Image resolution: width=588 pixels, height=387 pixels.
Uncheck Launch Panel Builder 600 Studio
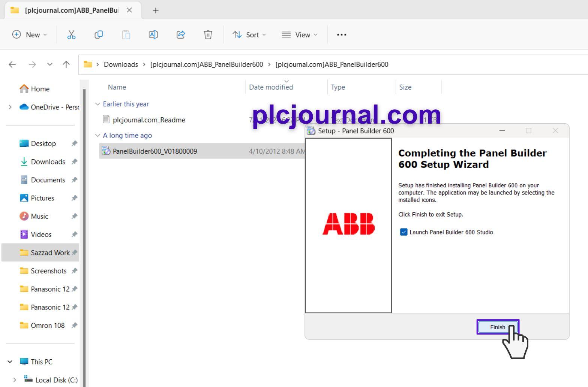tap(403, 232)
